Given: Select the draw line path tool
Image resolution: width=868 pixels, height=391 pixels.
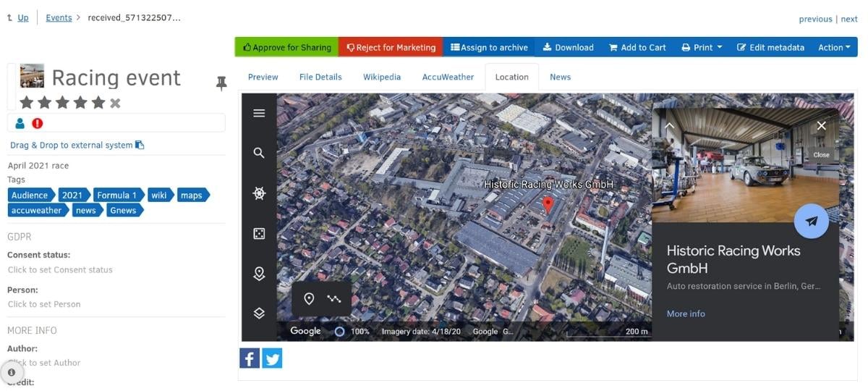Looking at the screenshot, I should coord(333,298).
